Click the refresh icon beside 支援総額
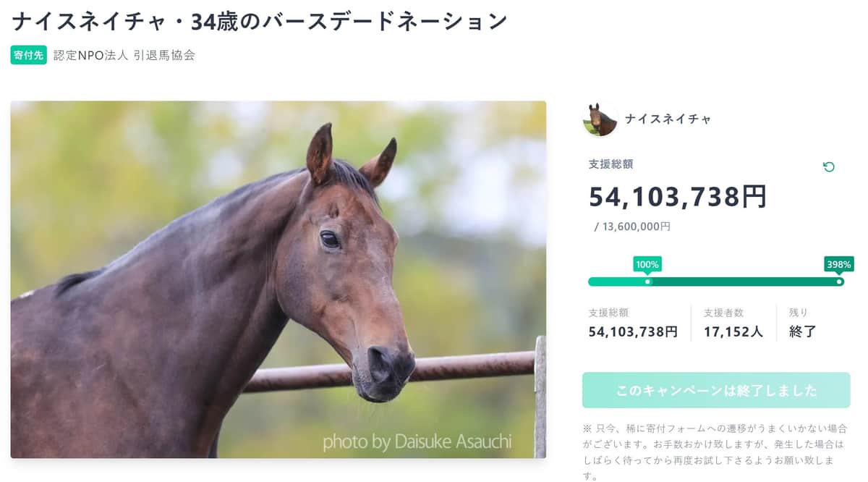Screen dimensions: 868x482 click(829, 166)
